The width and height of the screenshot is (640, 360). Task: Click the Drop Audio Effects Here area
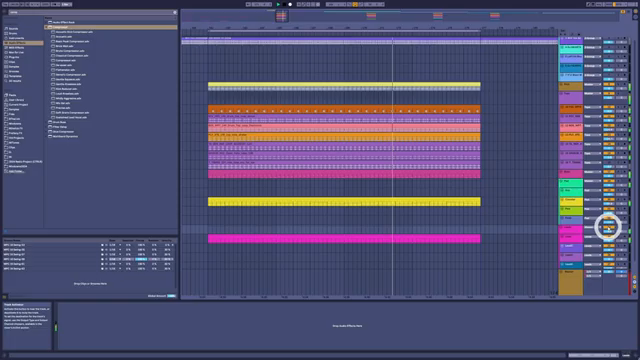pos(347,326)
